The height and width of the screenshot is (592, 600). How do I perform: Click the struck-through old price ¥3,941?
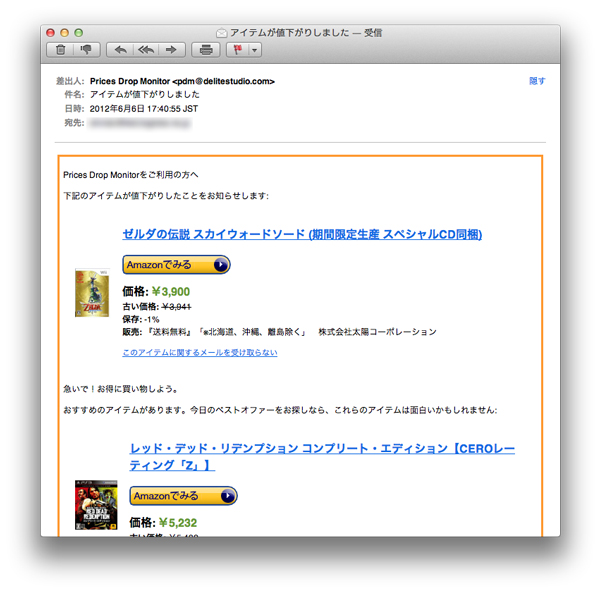click(176, 307)
